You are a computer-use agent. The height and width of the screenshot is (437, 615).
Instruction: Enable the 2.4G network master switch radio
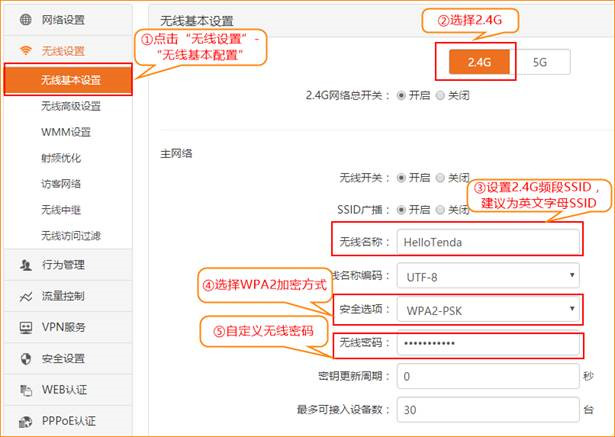point(402,96)
